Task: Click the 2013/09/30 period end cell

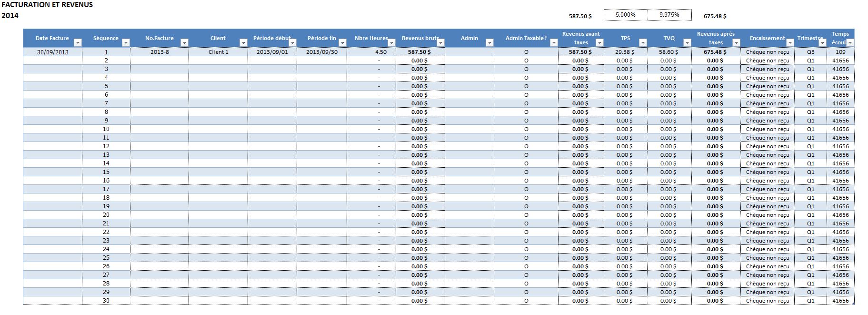Action: pos(322,52)
